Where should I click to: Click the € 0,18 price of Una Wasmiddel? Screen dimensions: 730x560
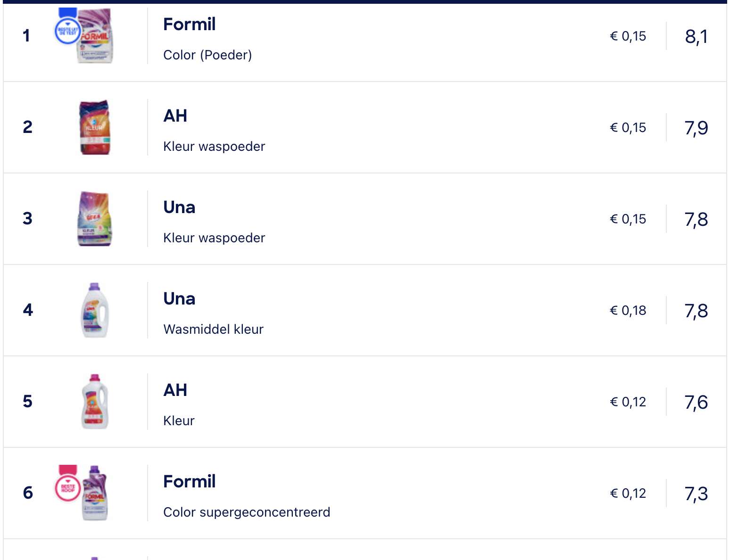[x=628, y=311]
